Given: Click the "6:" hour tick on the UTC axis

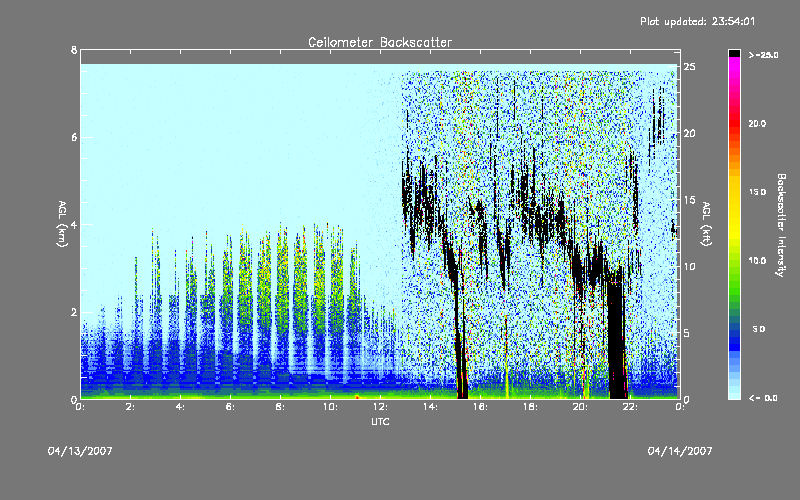Looking at the screenshot, I should [231, 407].
